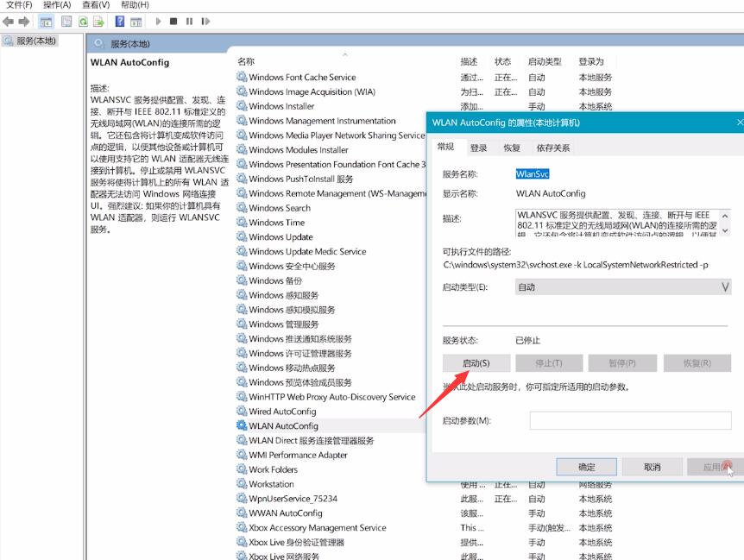Viewport: 744px width, 560px height.
Task: Click the show/hide action pane icon
Action: (136, 22)
